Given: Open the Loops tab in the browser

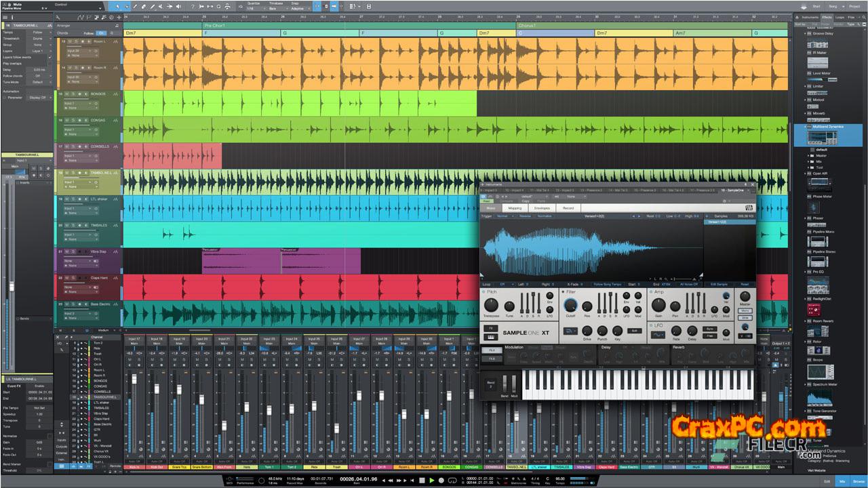Looking at the screenshot, I should (x=840, y=17).
